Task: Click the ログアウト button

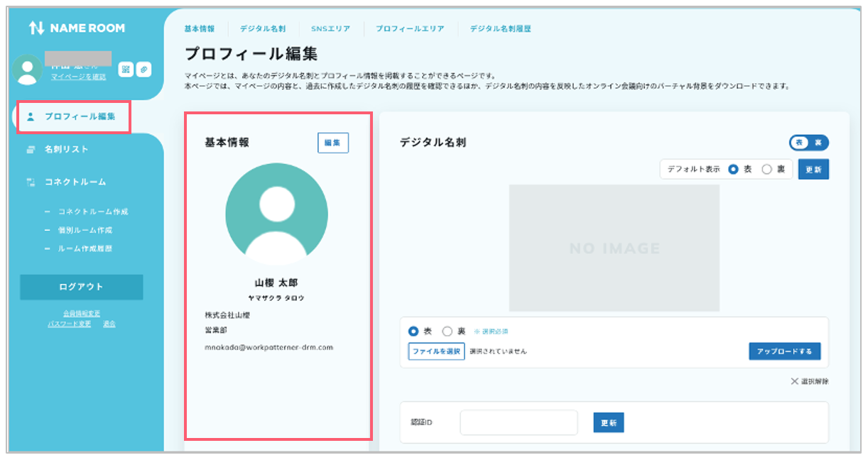Action: click(81, 287)
